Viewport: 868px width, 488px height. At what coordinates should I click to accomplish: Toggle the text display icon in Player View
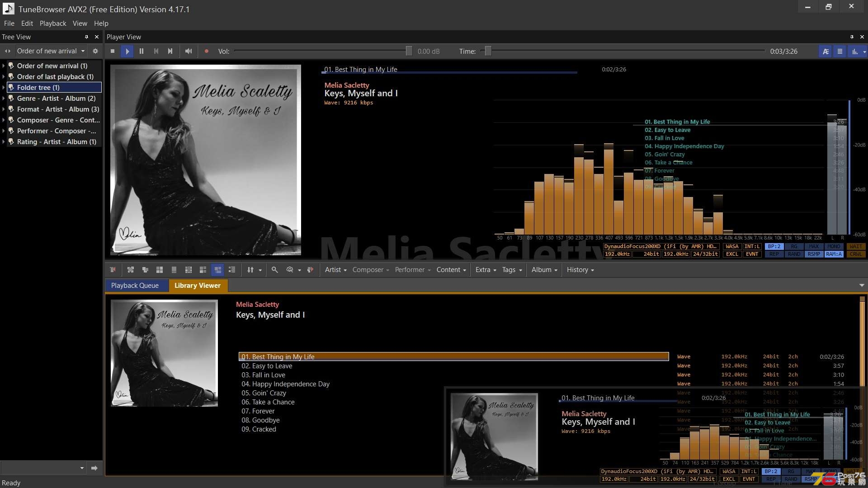tap(826, 52)
